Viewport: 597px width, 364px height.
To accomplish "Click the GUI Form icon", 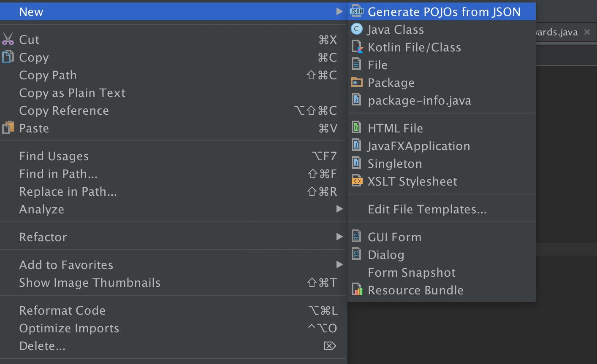I will 357,236.
